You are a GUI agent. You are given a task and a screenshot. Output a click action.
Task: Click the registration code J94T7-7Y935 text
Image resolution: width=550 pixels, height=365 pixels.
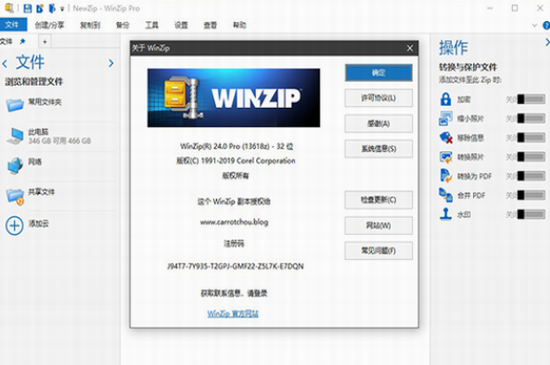click(x=235, y=266)
